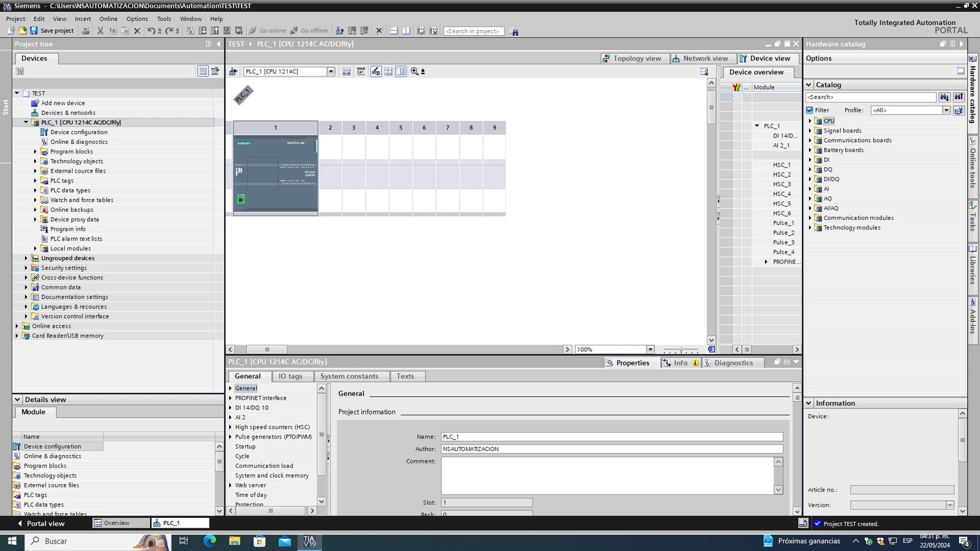Expand the CPU folder in catalog
980x551 pixels.
click(810, 121)
